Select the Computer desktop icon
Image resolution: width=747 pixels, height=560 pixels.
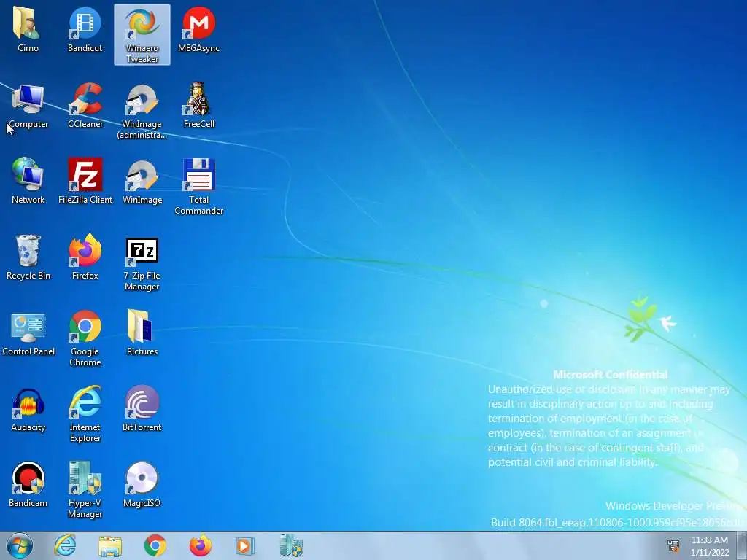[x=28, y=106]
